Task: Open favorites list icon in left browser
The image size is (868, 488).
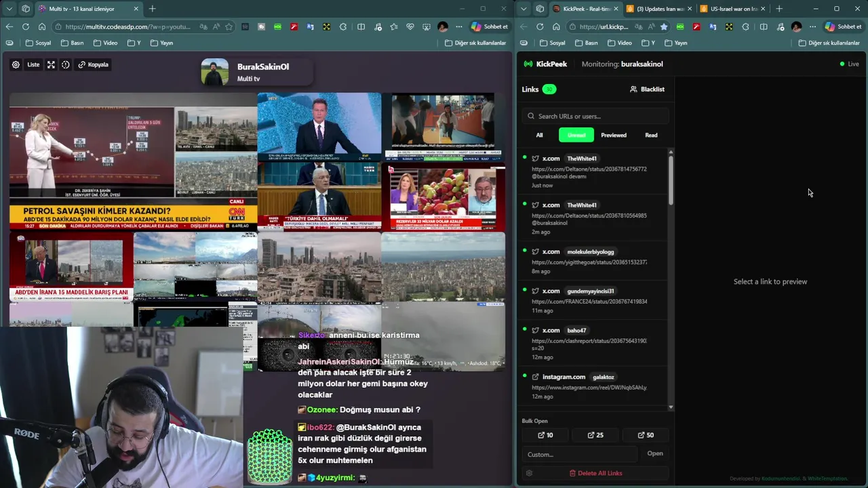Action: tap(394, 26)
